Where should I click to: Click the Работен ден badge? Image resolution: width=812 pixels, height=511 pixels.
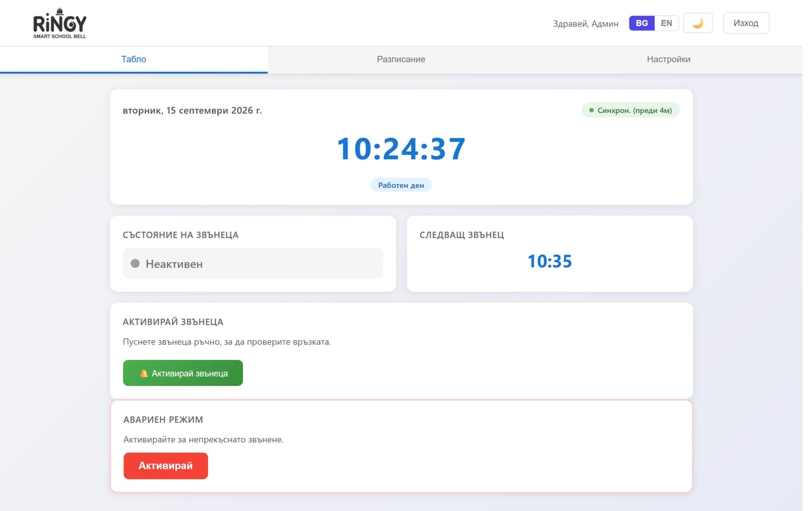point(401,185)
